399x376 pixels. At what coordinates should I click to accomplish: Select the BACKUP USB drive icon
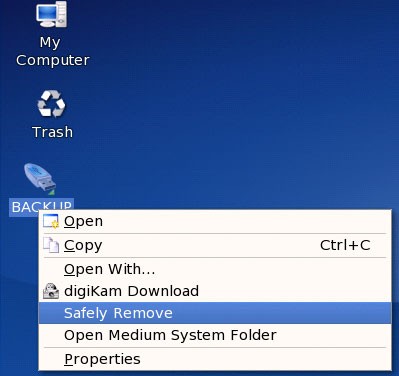pyautogui.click(x=39, y=179)
